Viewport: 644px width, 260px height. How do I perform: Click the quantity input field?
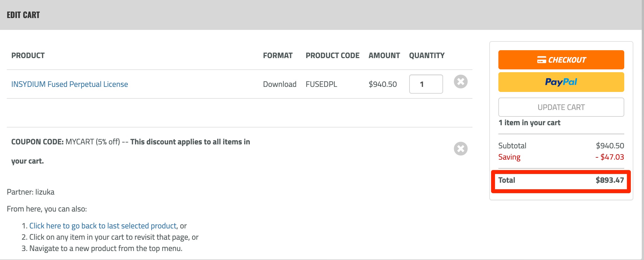click(426, 84)
